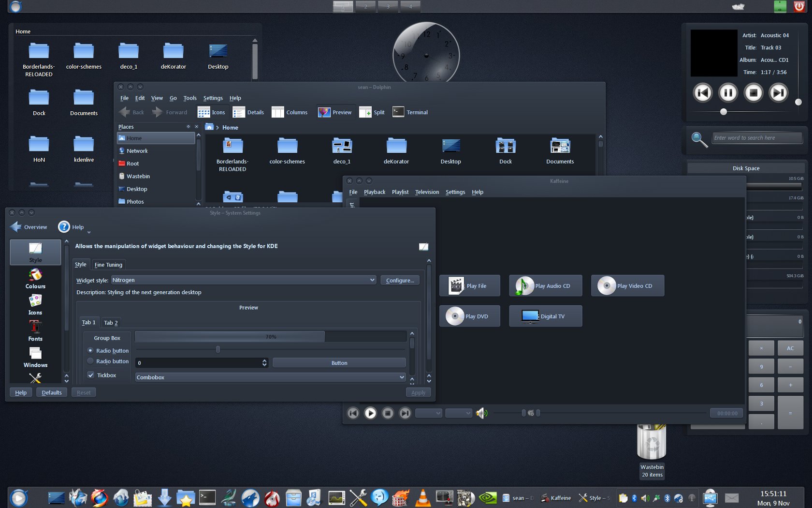Viewport: 812px width, 508px height.
Task: Select the second Radio button in preview
Action: tap(90, 361)
